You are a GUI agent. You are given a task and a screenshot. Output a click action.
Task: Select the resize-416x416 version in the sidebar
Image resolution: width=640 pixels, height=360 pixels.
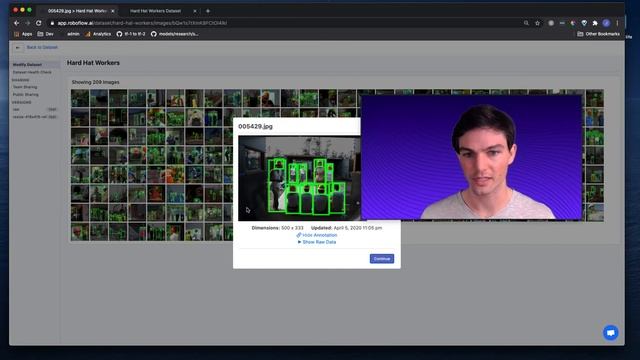pyautogui.click(x=34, y=117)
